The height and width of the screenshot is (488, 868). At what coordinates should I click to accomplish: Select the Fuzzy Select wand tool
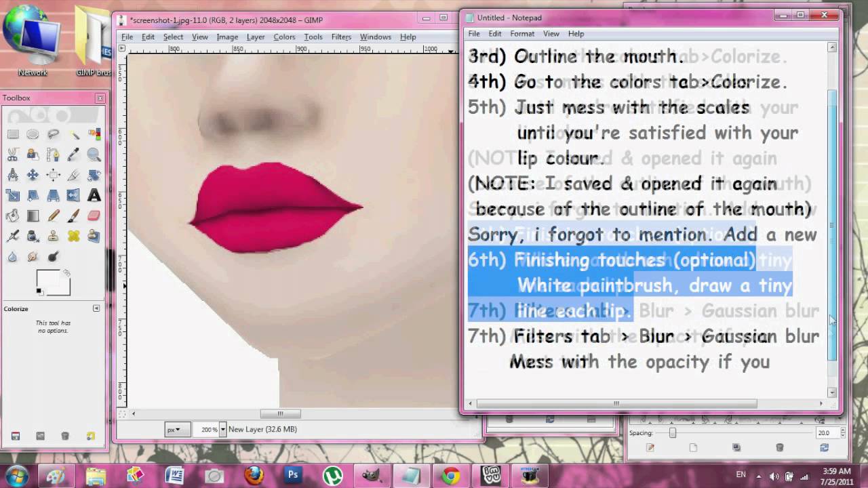[x=74, y=134]
